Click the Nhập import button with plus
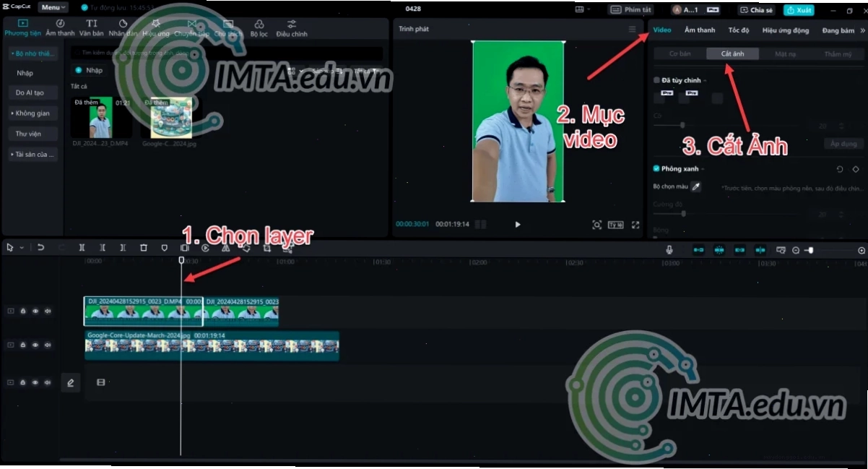Viewport: 868px width, 469px height. tap(90, 70)
